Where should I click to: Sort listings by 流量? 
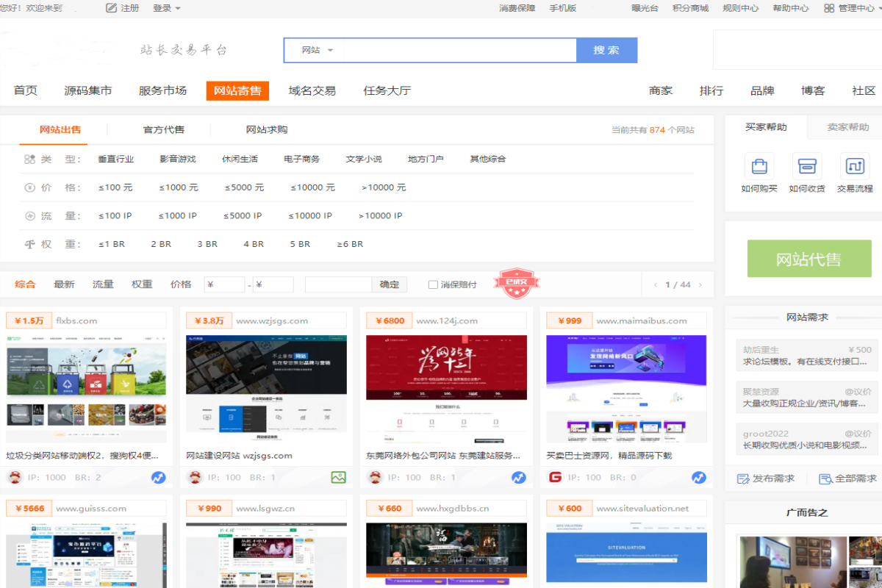point(103,284)
